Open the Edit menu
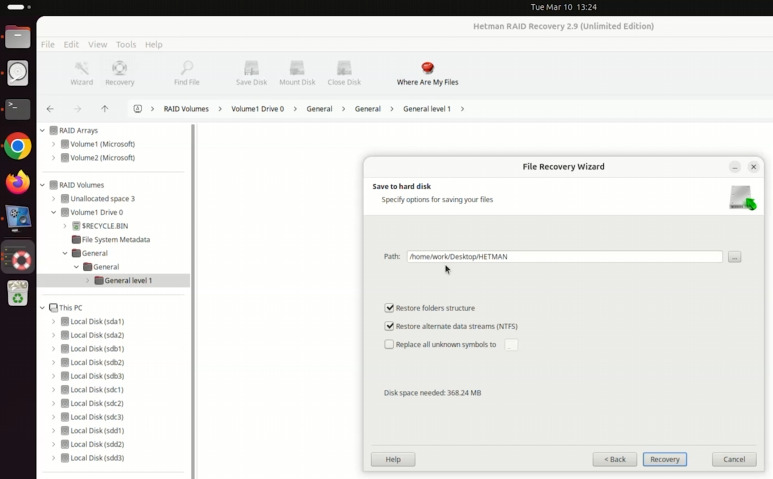The width and height of the screenshot is (773, 479). (x=71, y=44)
